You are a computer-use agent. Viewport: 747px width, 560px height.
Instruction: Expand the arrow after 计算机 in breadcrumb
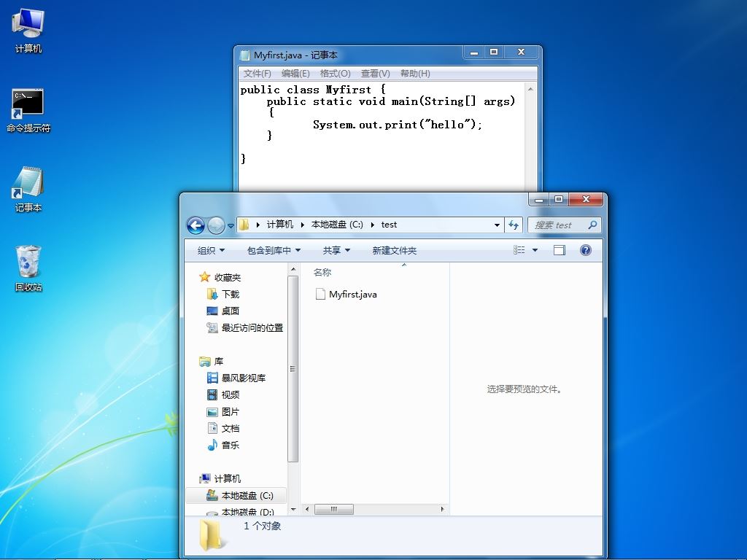coord(302,225)
